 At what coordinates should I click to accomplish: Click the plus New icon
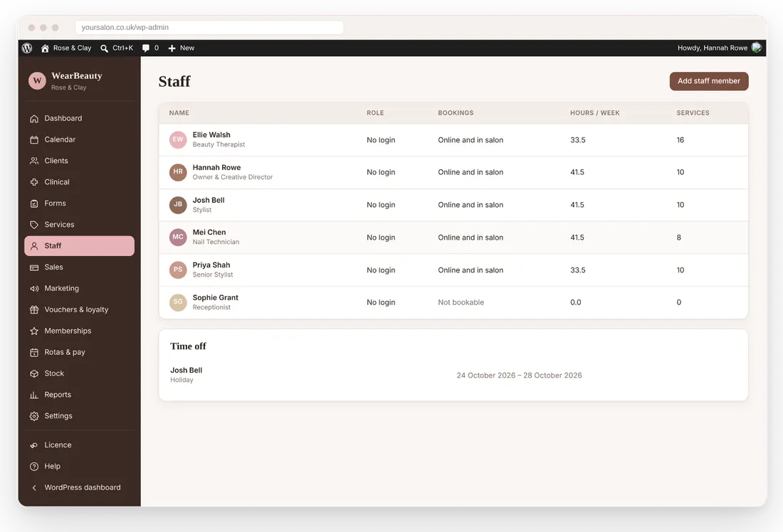(x=172, y=48)
